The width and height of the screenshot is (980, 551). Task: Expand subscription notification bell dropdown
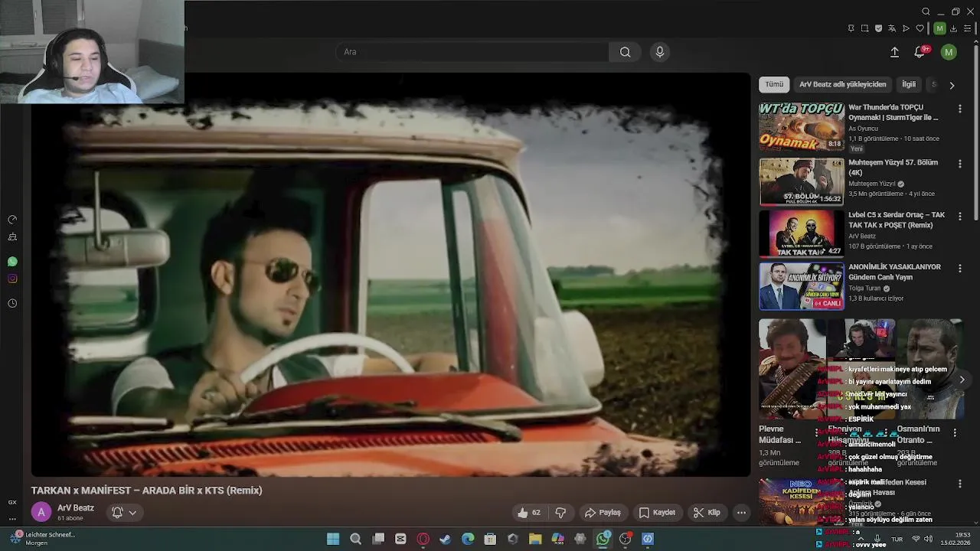tap(125, 513)
